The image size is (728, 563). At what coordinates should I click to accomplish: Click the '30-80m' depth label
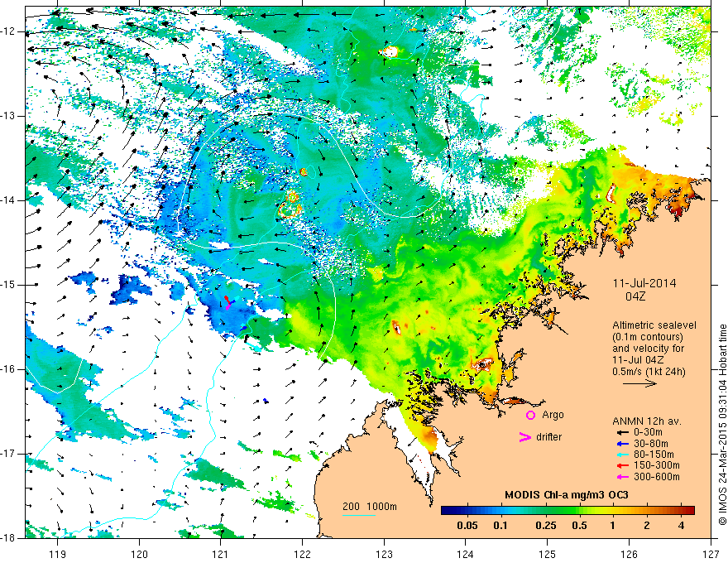[651, 444]
